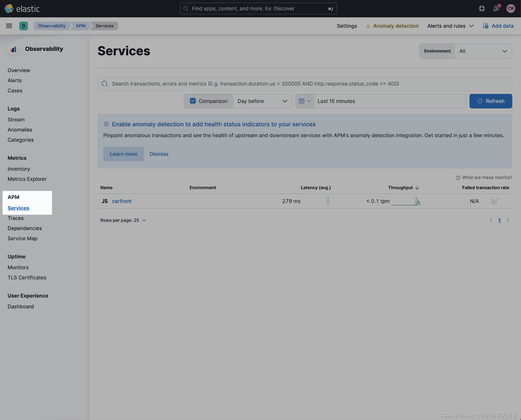Viewport: 521px width, 420px height.
Task: Open the hamburger navigation menu
Action: coord(9,26)
